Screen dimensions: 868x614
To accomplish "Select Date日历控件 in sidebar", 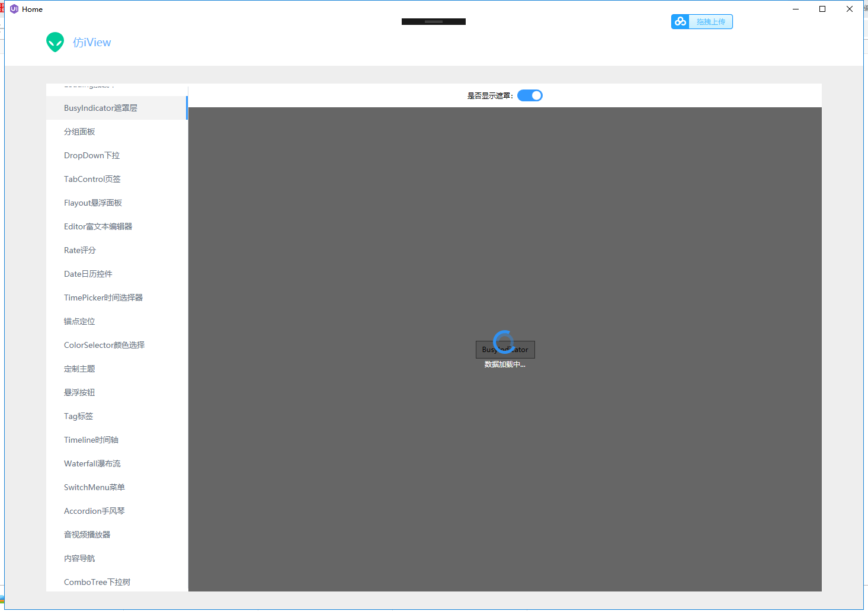I will tap(117, 274).
